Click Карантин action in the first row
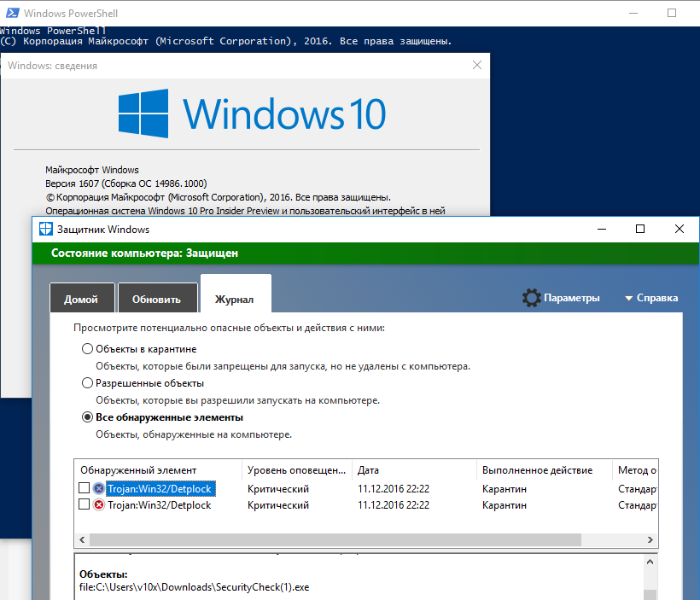This screenshot has height=600, width=700. [x=505, y=489]
